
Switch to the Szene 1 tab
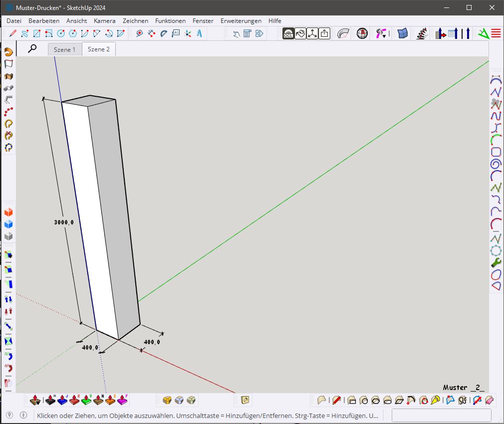click(x=64, y=49)
